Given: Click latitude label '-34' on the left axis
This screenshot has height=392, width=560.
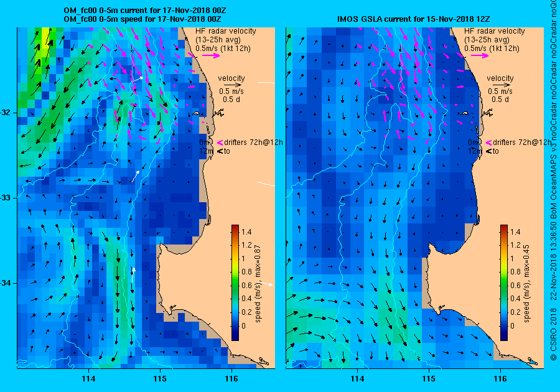Looking at the screenshot, I should [x=6, y=283].
